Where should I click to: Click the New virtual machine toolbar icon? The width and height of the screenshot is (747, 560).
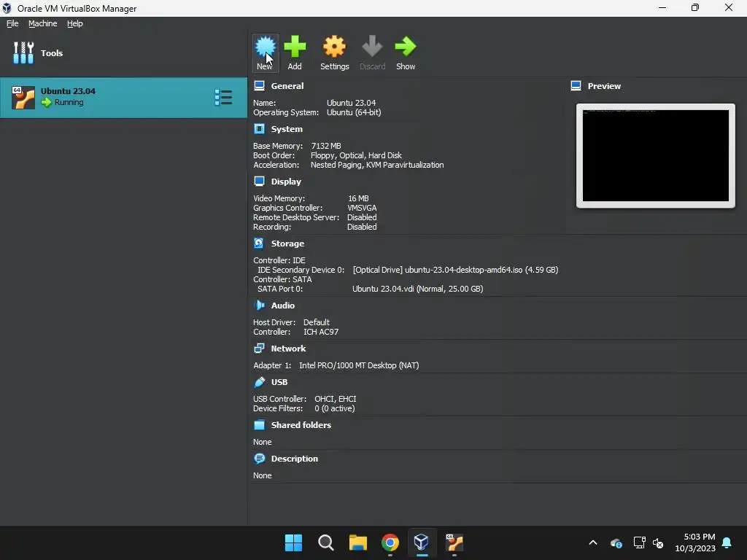point(265,47)
